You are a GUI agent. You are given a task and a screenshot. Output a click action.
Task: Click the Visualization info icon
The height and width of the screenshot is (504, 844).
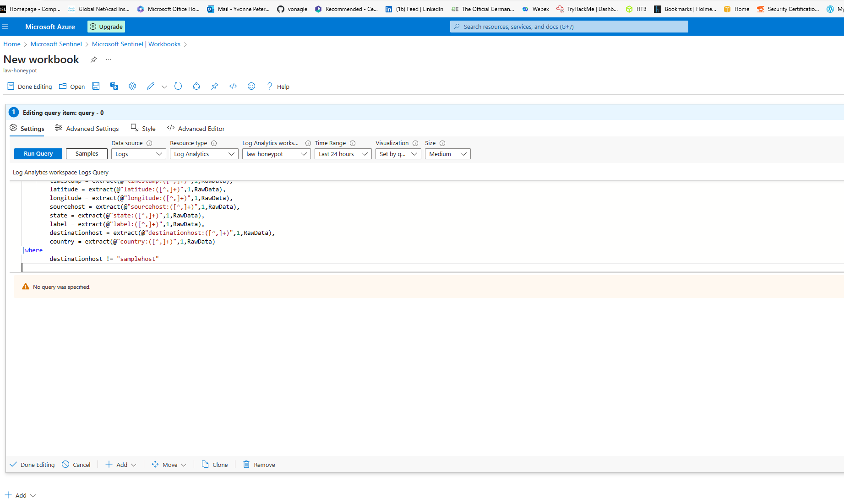[415, 143]
